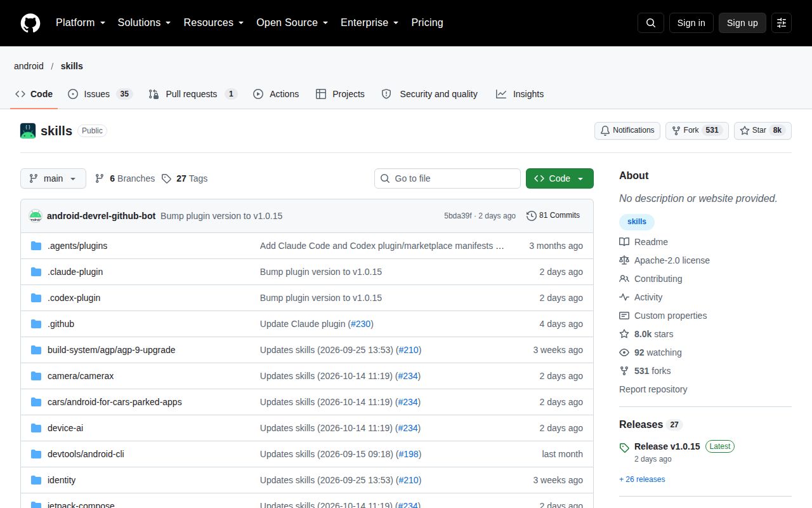This screenshot has height=508, width=812.
Task: Open the .agents/plugins folder icon
Action: (36, 246)
